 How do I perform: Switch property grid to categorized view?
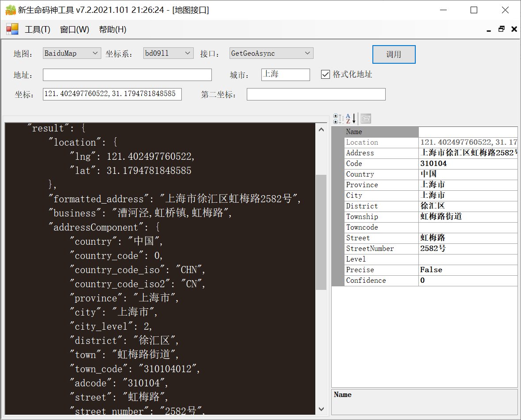pyautogui.click(x=338, y=118)
